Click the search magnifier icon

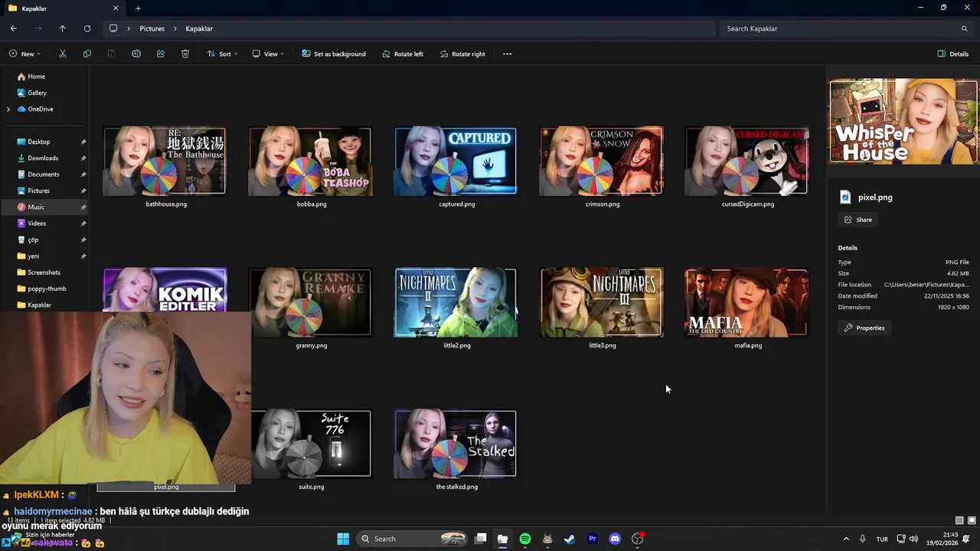(x=965, y=28)
